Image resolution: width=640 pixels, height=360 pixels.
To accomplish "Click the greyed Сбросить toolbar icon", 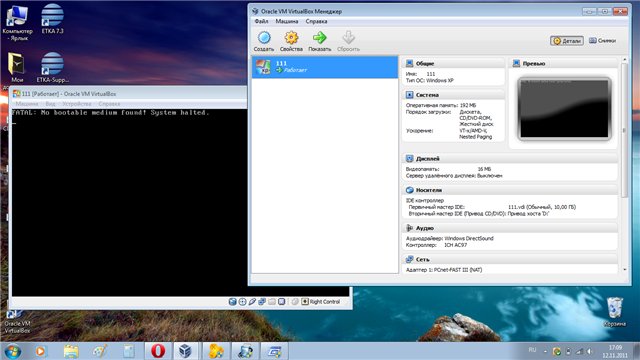I will tap(348, 38).
